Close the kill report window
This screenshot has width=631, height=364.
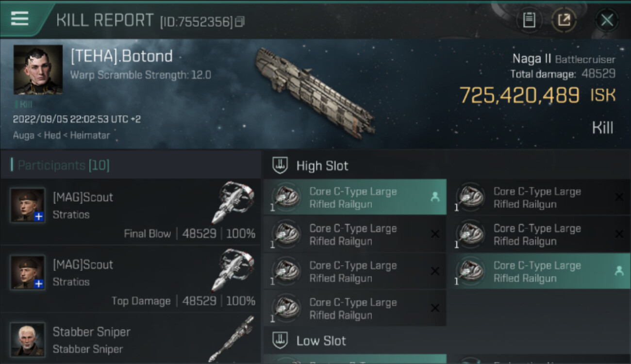tap(607, 20)
